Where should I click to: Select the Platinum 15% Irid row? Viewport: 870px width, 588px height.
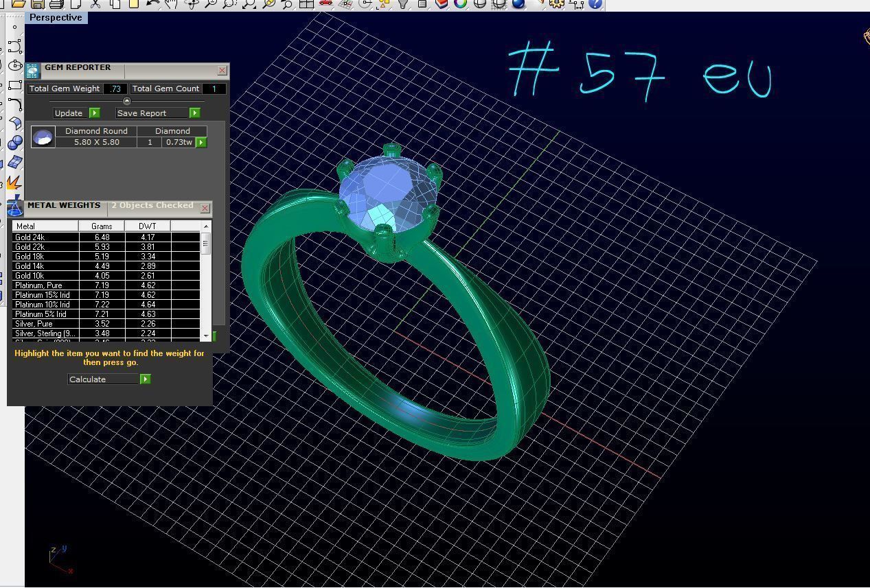click(x=106, y=294)
